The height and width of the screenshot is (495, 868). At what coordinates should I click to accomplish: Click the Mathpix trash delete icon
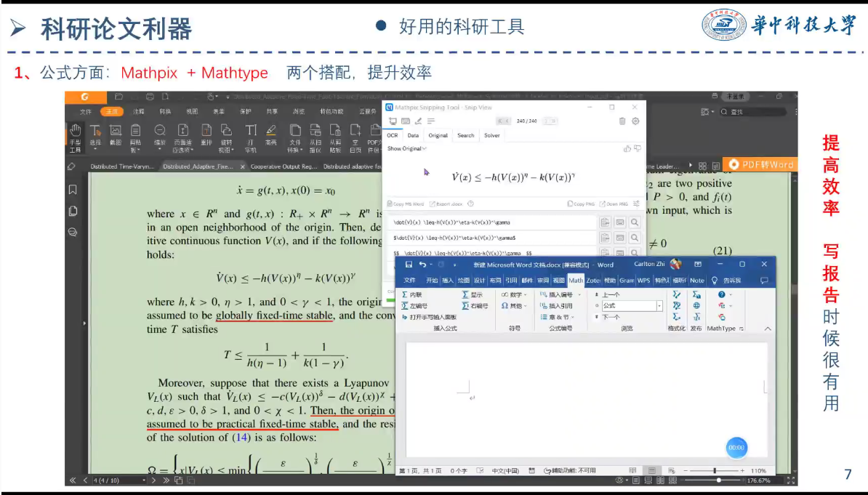point(622,121)
